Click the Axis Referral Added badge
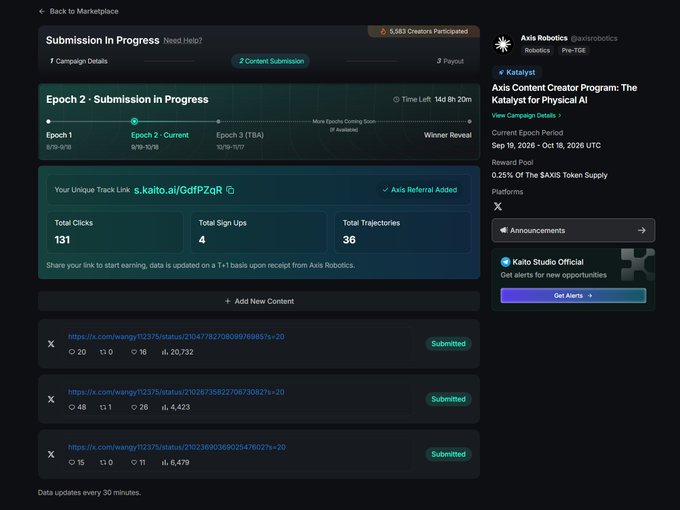Screen dimensions: 680x510 point(419,190)
